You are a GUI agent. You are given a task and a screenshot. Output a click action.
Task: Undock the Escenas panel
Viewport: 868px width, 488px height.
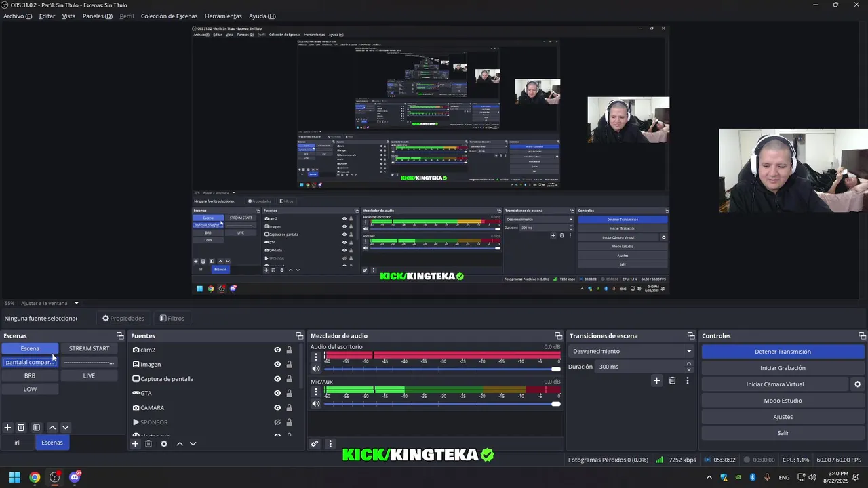pyautogui.click(x=120, y=335)
